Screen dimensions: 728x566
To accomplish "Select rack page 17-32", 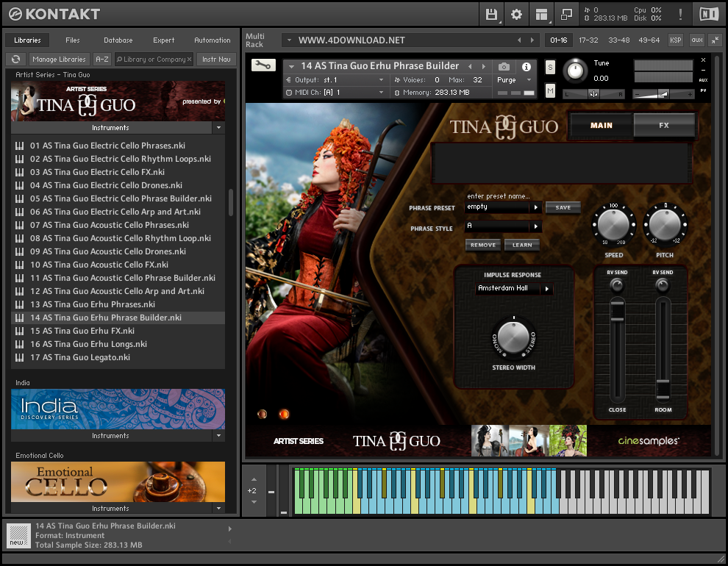I will [588, 40].
